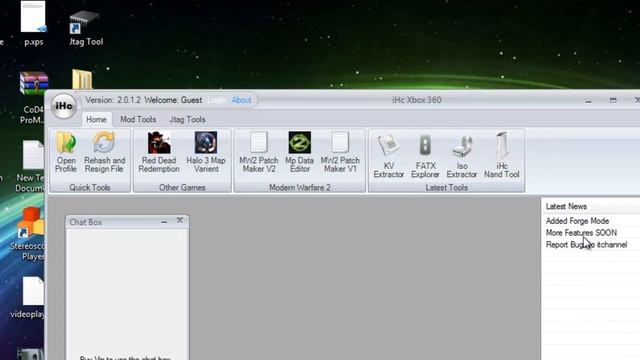Switch to the Mod Tools tab
This screenshot has width=640, height=360.
pyautogui.click(x=138, y=120)
